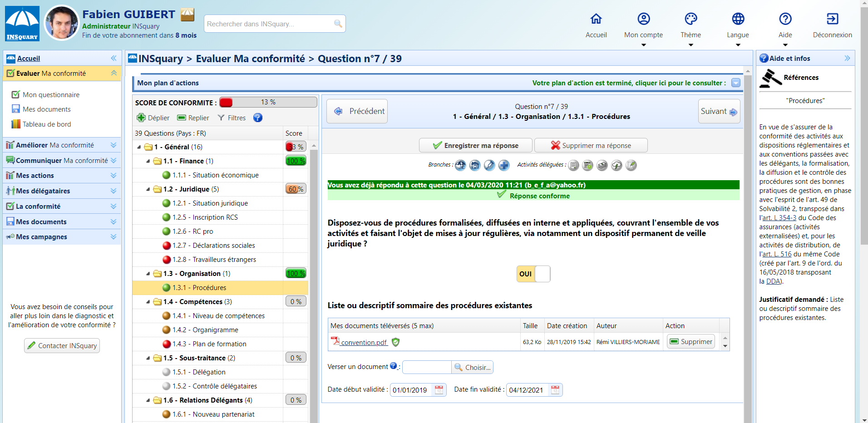Click the shield icon next to convention.pdf
The image size is (868, 423).
click(396, 342)
